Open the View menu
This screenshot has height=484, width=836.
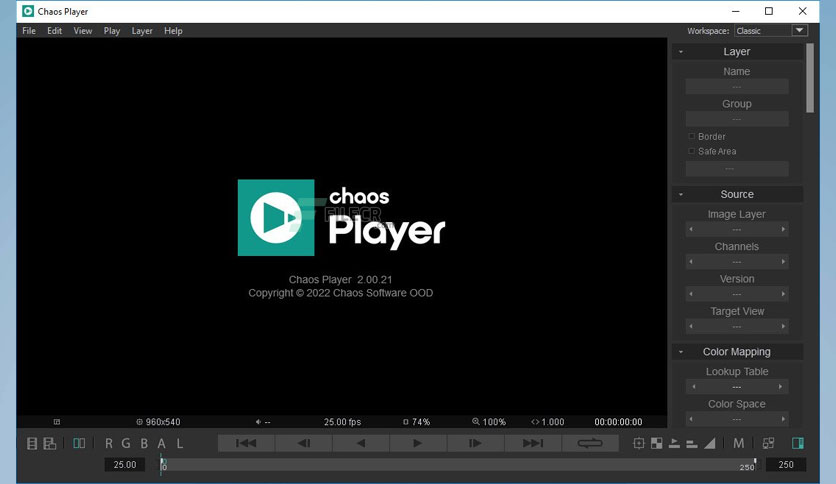(83, 31)
